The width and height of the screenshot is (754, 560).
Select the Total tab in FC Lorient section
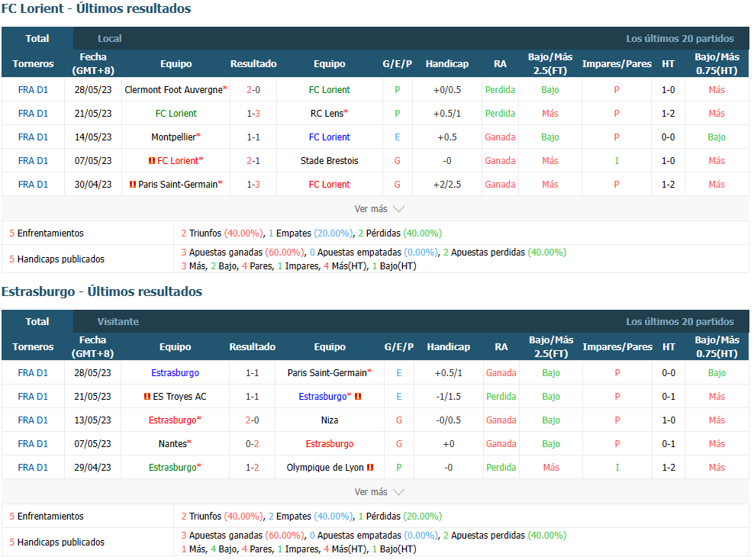click(37, 38)
